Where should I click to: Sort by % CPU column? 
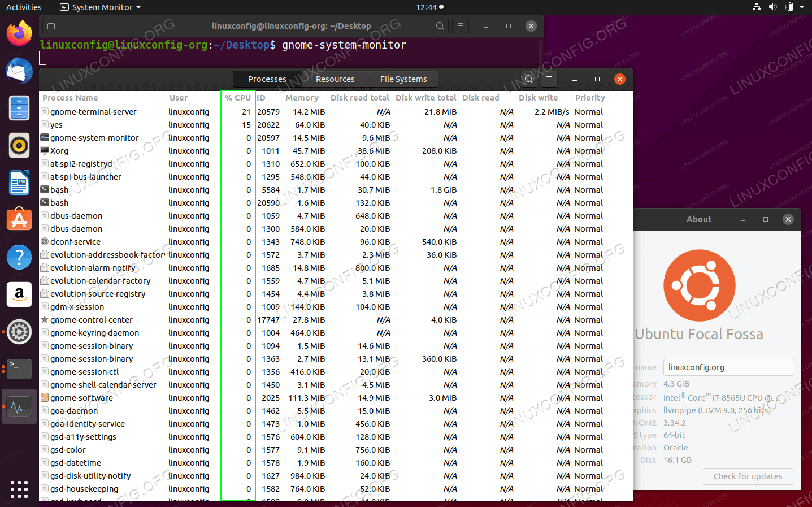coord(237,98)
